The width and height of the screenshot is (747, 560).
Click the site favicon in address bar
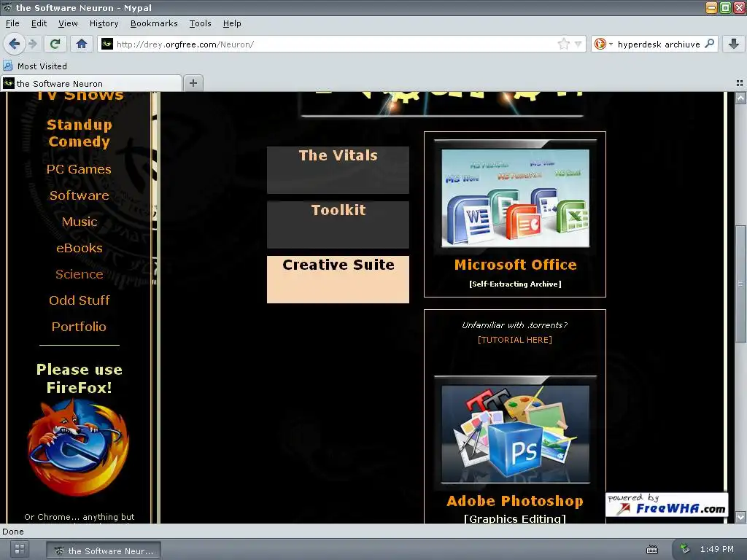[107, 44]
